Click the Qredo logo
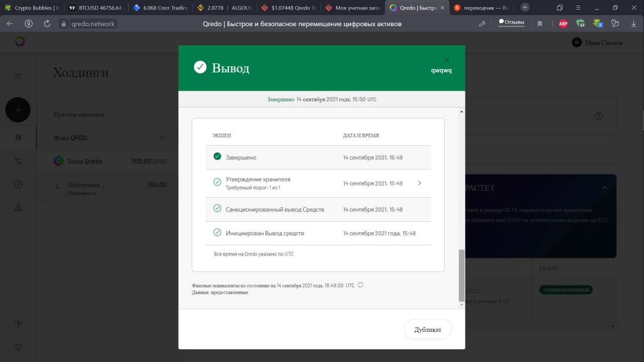Image resolution: width=644 pixels, height=362 pixels. click(x=20, y=42)
